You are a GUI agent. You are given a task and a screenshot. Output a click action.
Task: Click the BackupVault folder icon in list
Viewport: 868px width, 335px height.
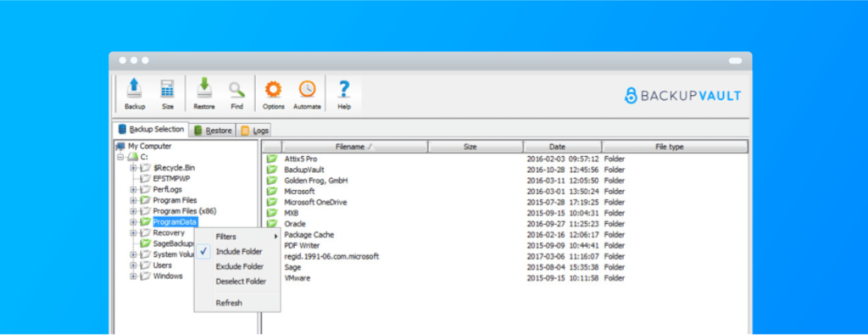click(272, 170)
